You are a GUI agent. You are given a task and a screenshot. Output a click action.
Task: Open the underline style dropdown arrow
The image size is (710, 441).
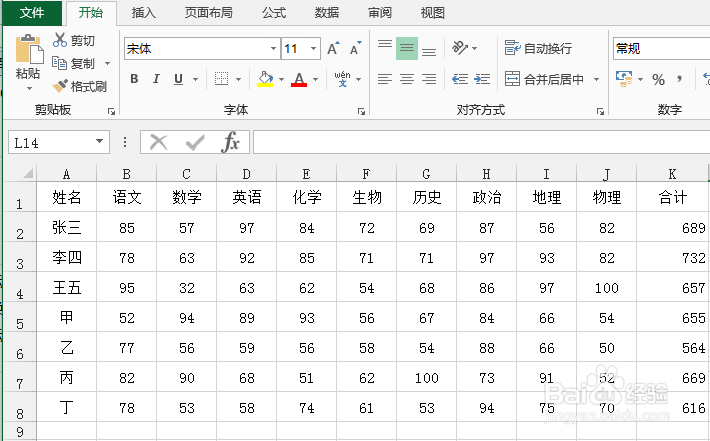[196, 80]
